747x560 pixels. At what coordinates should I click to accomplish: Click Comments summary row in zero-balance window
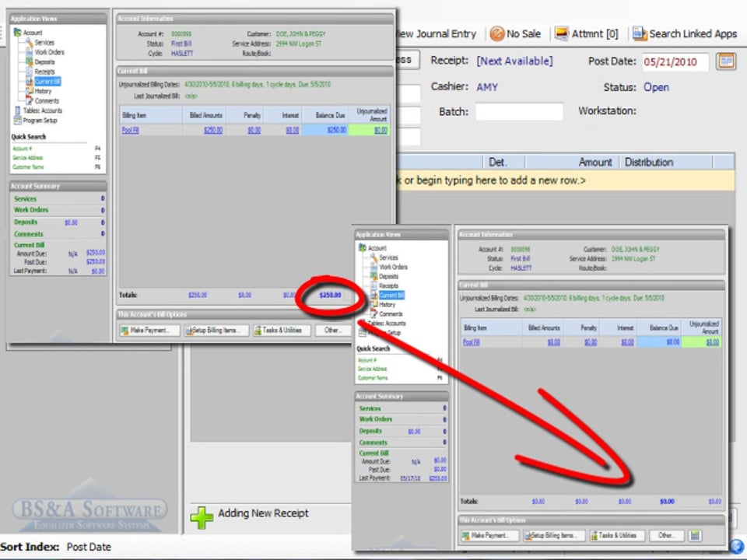[x=402, y=443]
